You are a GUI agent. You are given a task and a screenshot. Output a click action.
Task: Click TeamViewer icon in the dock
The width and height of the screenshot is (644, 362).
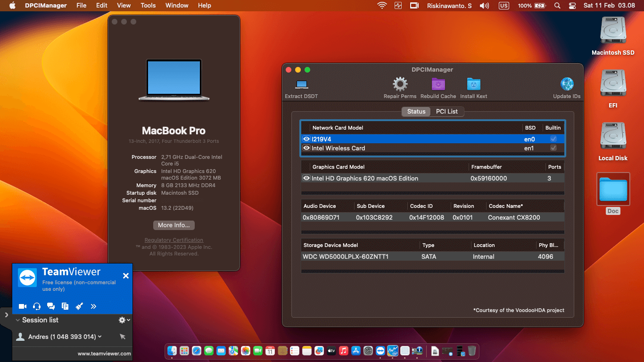[x=380, y=351]
